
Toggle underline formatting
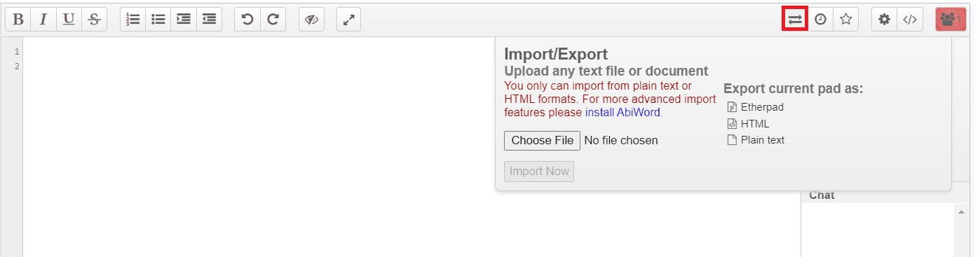pos(69,20)
